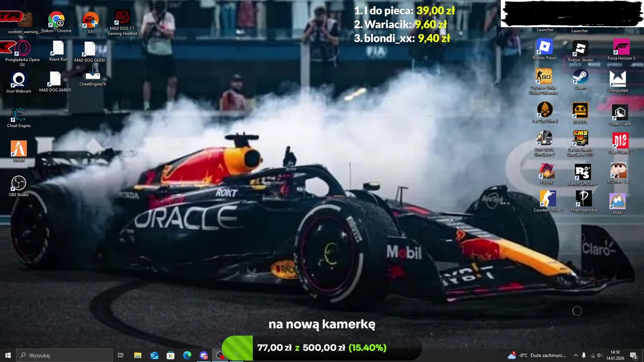Open the Steam desktop shortcut

coord(581,80)
